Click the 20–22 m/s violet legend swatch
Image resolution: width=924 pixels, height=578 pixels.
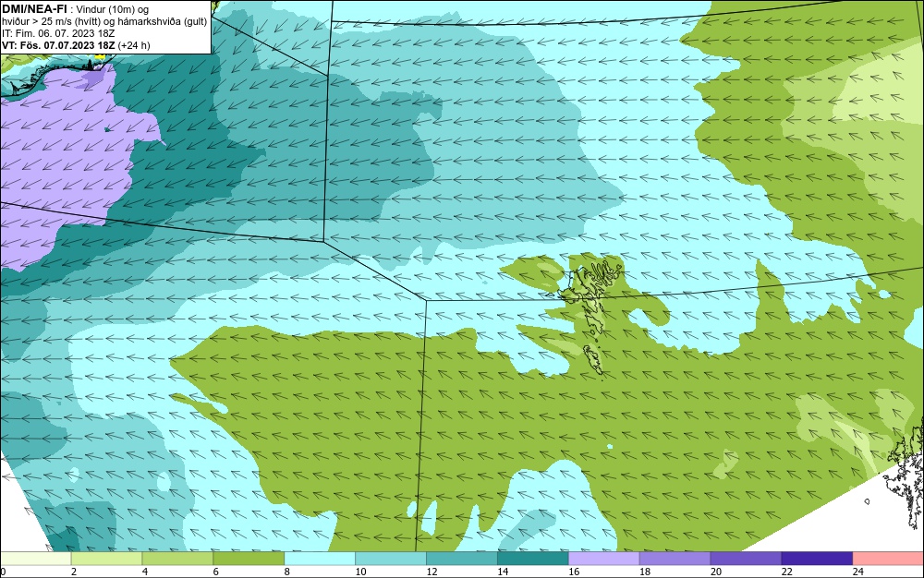(x=746, y=559)
